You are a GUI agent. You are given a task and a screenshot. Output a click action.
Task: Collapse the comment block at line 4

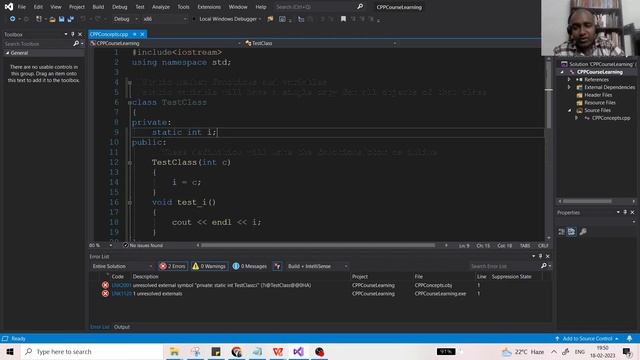pyautogui.click(x=129, y=82)
